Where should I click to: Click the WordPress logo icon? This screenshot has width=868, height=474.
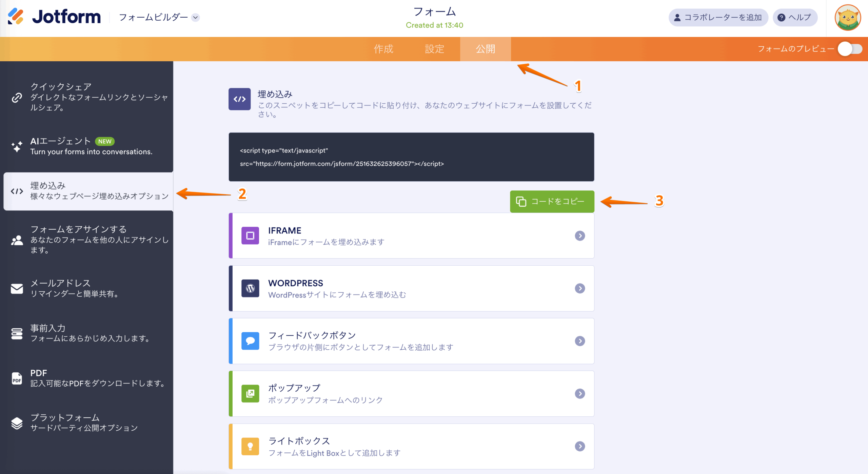click(250, 288)
